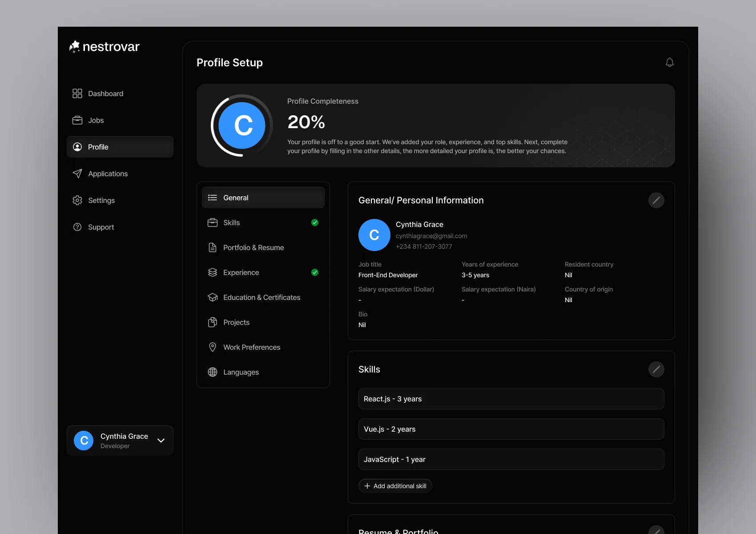This screenshot has width=756, height=534.
Task: Click Cynthia Grace name in sidebar account card
Action: click(124, 436)
